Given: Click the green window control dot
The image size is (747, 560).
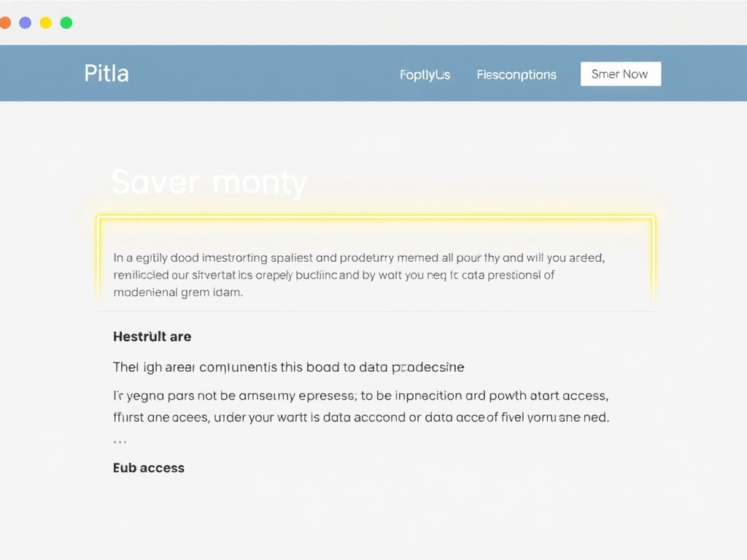Looking at the screenshot, I should 66,23.
